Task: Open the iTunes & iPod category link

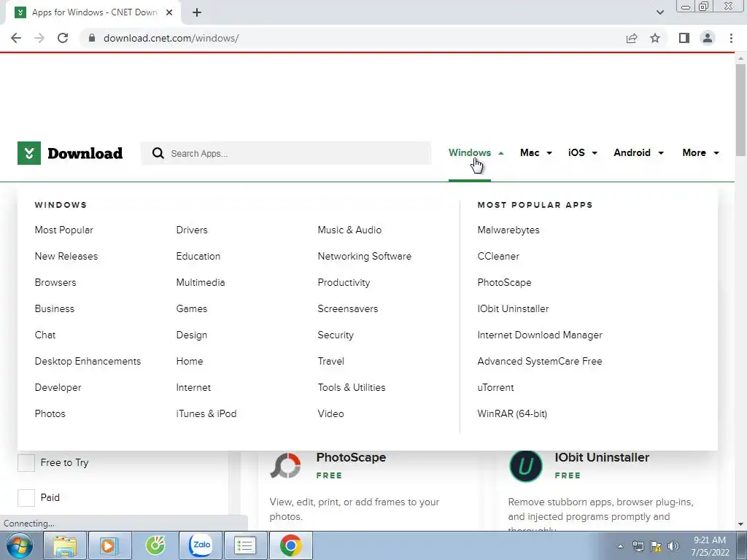Action: tap(206, 414)
